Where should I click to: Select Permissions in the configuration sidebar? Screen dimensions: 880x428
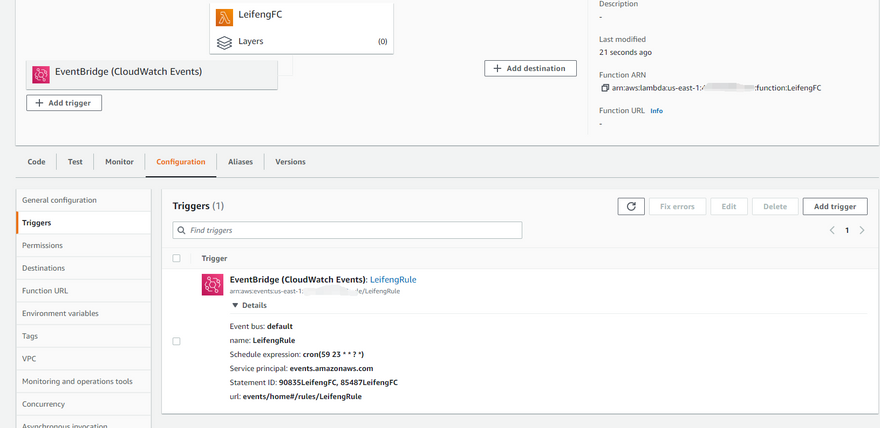click(x=42, y=245)
